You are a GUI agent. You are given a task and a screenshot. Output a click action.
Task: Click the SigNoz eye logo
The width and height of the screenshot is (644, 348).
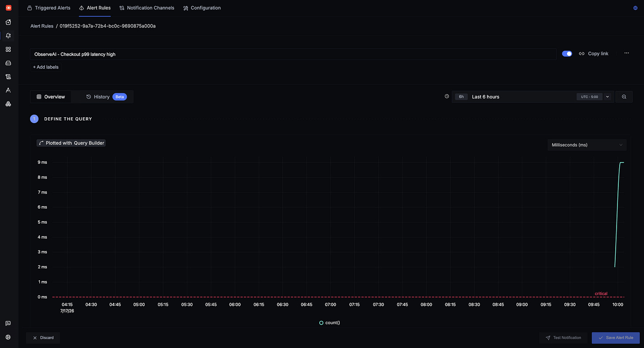(x=8, y=8)
